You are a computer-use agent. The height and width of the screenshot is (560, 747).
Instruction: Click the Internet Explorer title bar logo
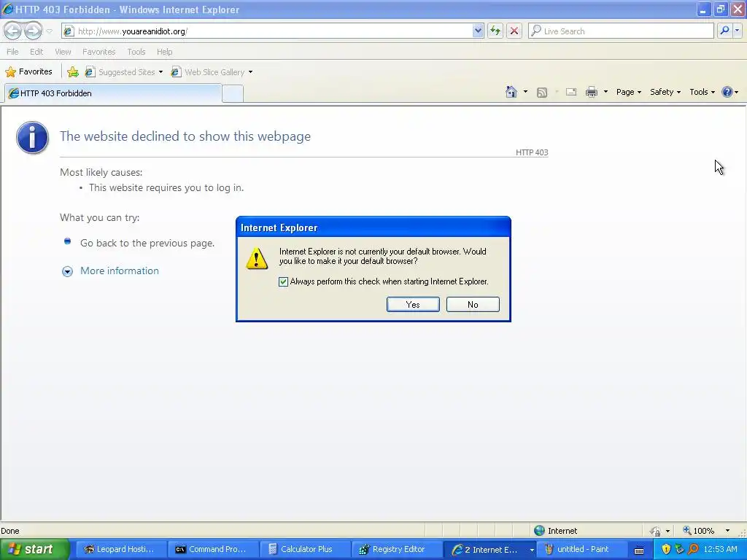(x=7, y=9)
